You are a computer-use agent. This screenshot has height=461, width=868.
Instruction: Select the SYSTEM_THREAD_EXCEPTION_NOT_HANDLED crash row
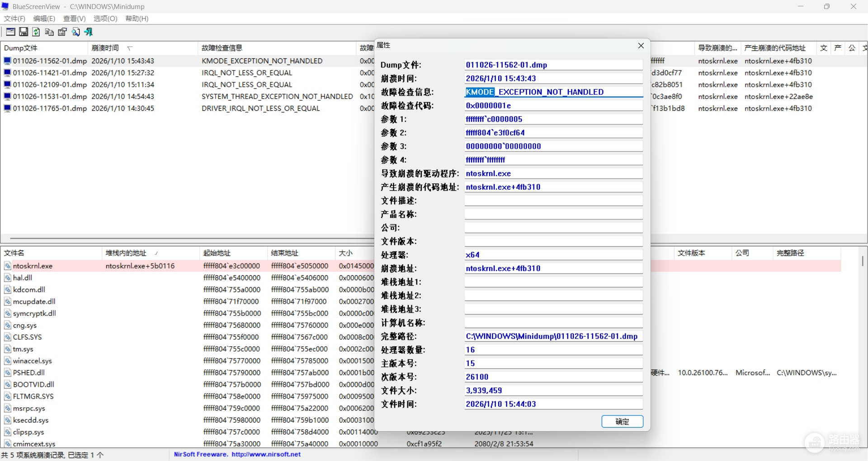pyautogui.click(x=277, y=96)
